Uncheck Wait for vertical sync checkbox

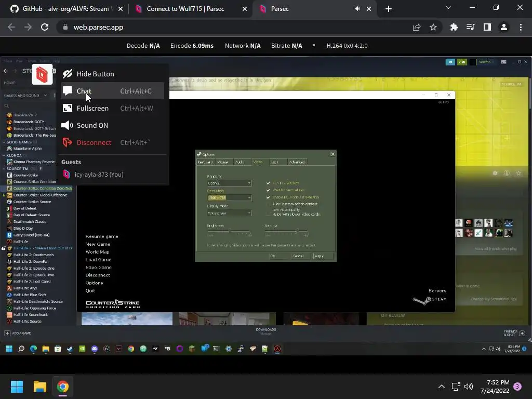click(268, 190)
